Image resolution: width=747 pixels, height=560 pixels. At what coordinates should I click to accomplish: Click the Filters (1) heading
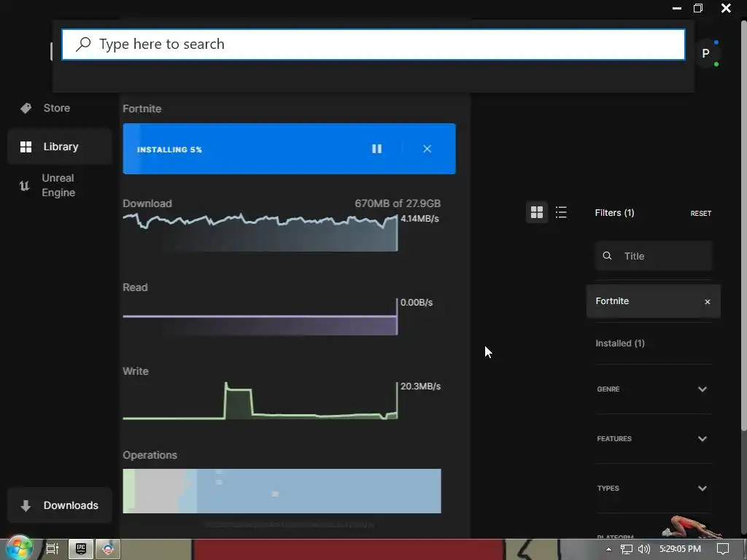click(614, 213)
